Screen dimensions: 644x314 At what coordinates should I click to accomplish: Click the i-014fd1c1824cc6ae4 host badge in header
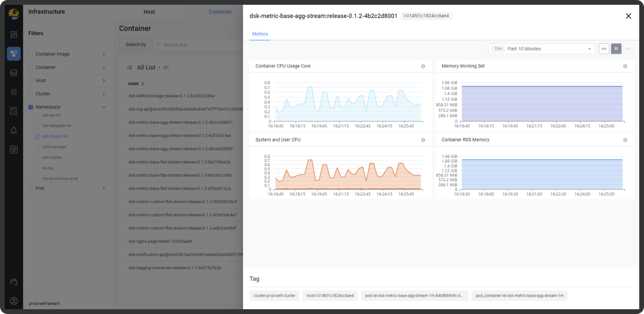coord(426,16)
